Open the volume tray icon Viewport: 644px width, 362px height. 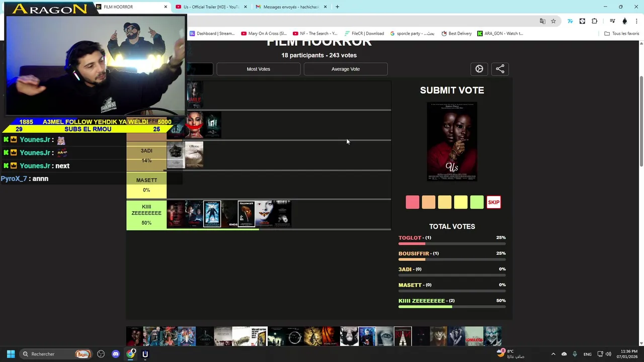608,354
